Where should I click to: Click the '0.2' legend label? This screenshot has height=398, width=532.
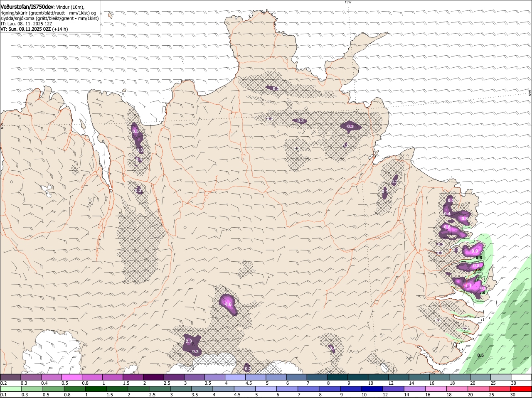pos(3,383)
